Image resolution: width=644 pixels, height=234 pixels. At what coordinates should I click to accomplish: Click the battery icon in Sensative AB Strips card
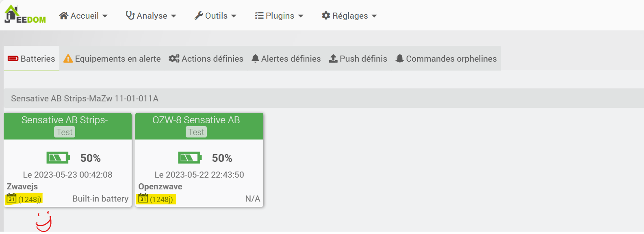[x=59, y=158]
